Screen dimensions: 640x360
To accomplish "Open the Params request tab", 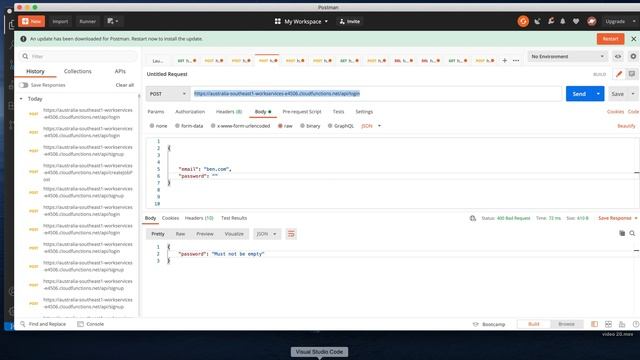I will [156, 111].
